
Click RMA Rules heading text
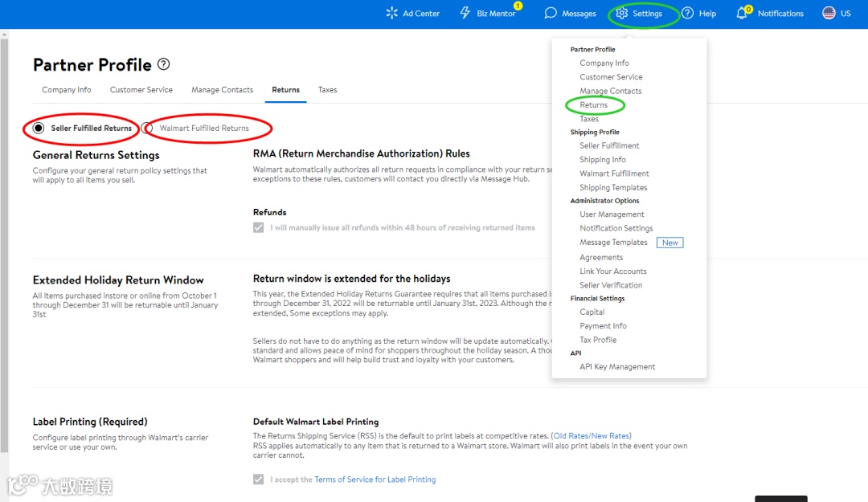362,153
